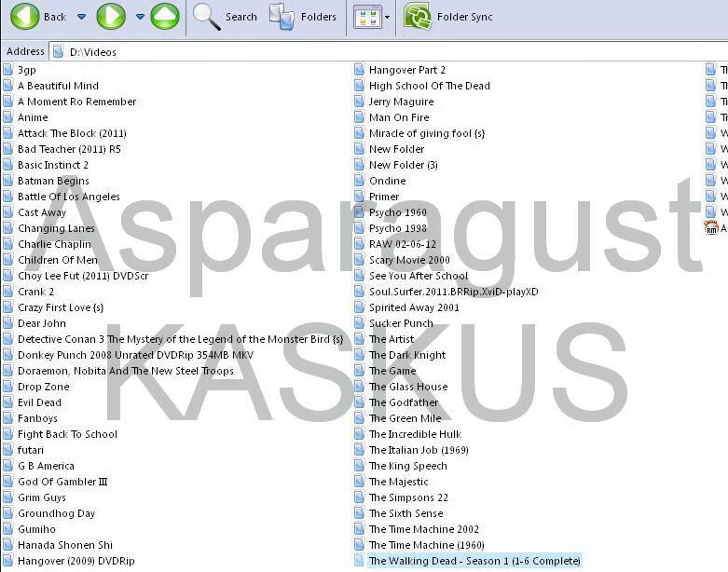Select the Evil Dead folder

coord(39,402)
